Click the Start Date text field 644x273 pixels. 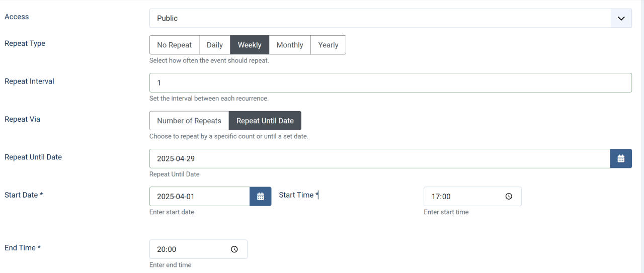pyautogui.click(x=199, y=197)
